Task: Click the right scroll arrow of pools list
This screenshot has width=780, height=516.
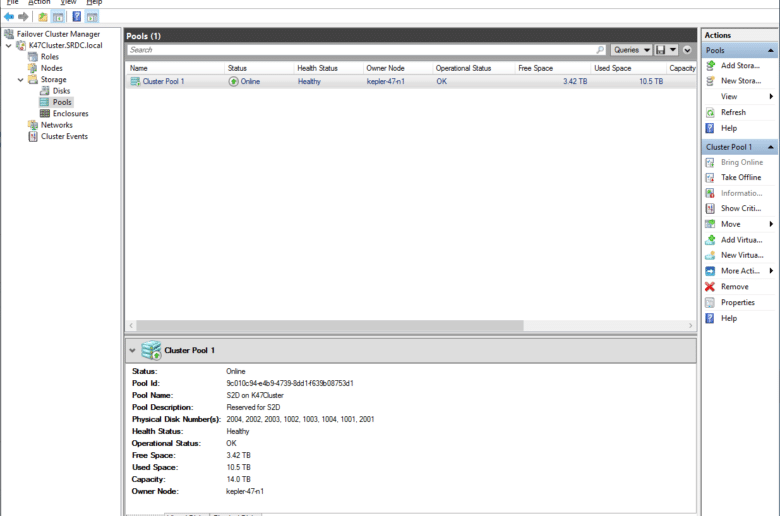Action: pyautogui.click(x=690, y=325)
